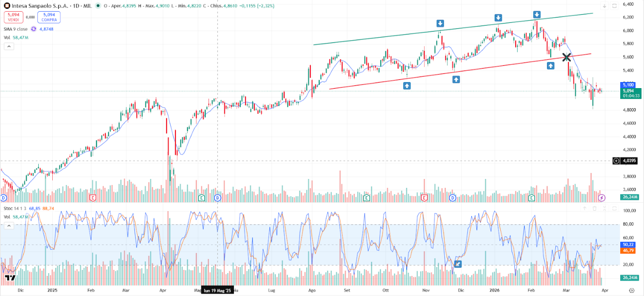644x296 pixels.
Task: Toggle the market status dot next to MIL
Action: pos(98,6)
